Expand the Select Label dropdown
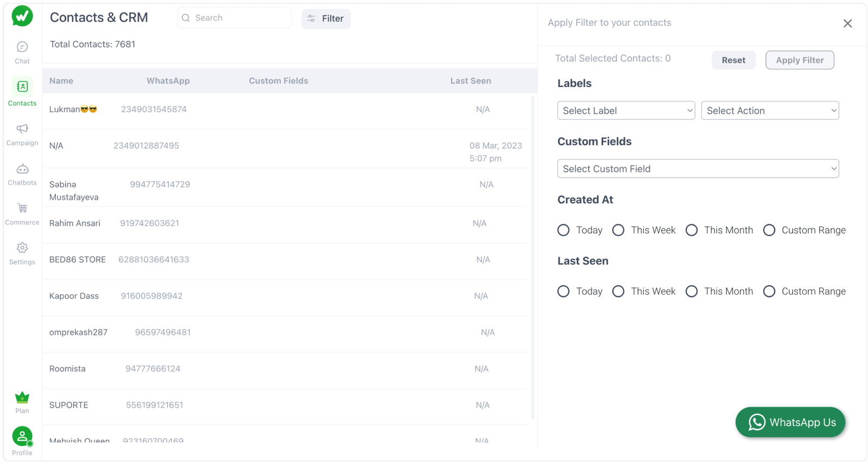Image resolution: width=868 pixels, height=462 pixels. tap(626, 111)
